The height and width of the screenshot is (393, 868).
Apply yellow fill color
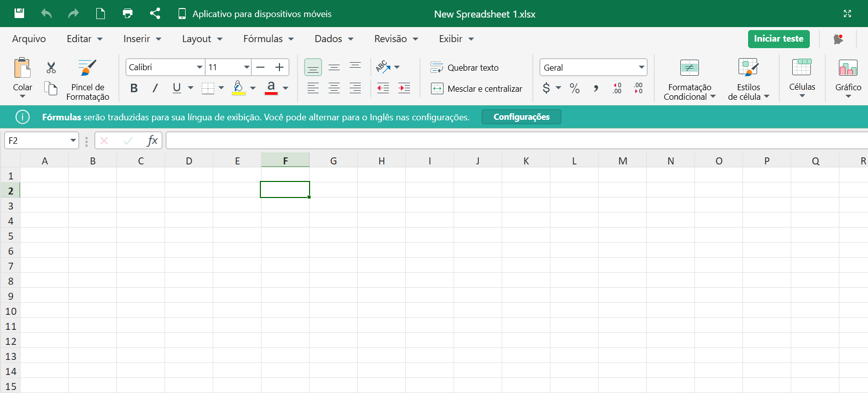coord(239,88)
